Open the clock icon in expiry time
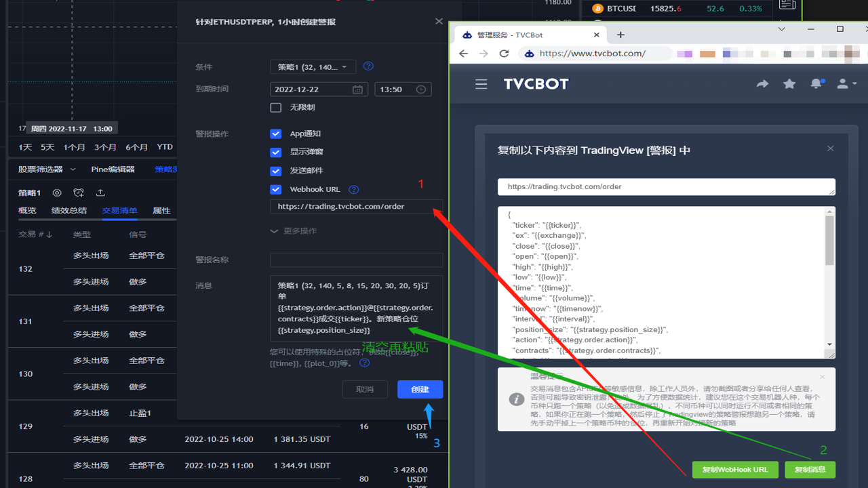Screen dimensions: 868x488 click(420, 89)
